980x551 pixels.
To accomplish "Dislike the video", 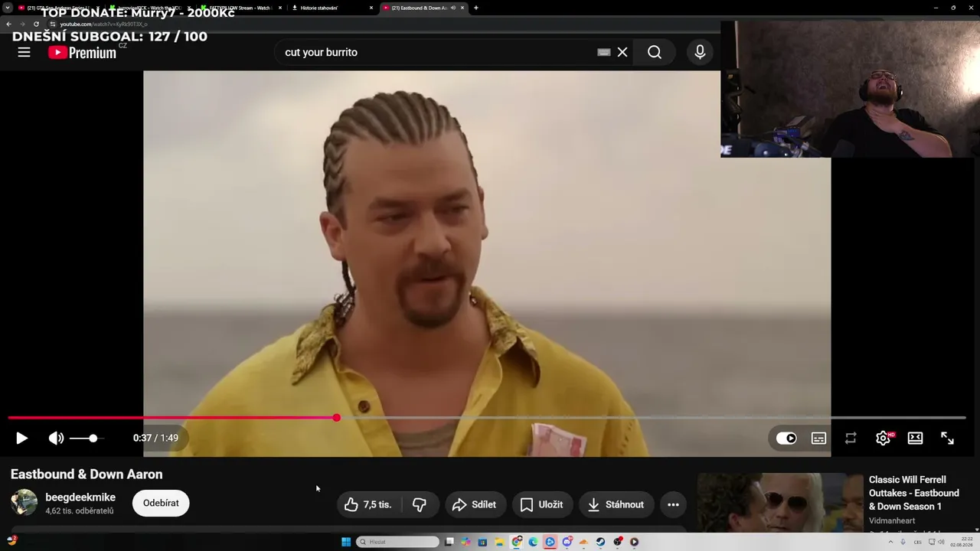I will click(420, 504).
